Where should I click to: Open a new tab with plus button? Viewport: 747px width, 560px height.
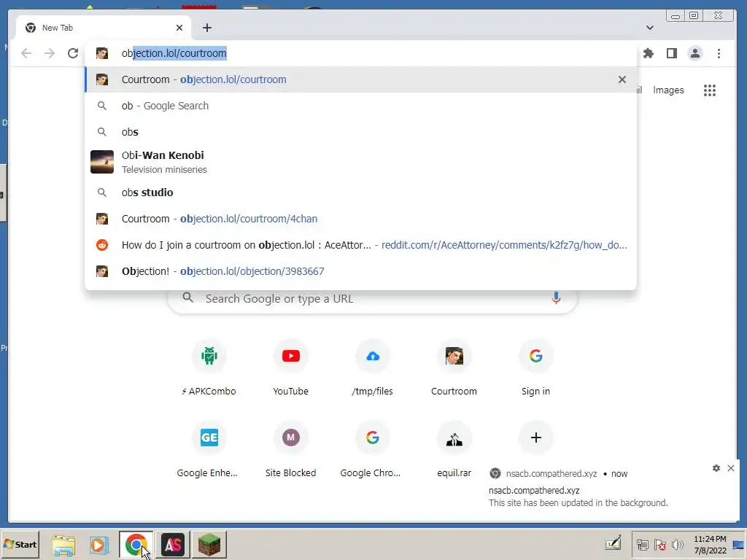[206, 28]
